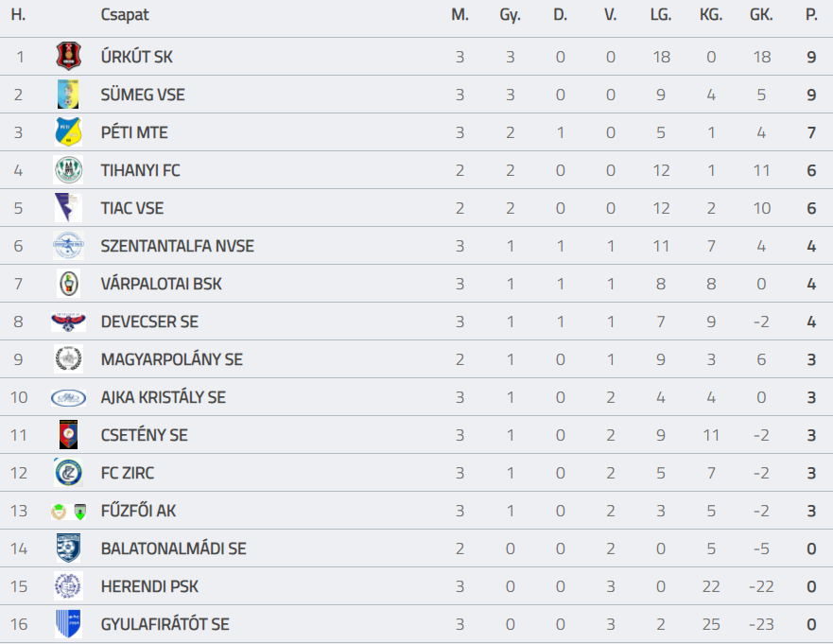Open the VÁRPALOTAI BSK team page

(x=161, y=284)
